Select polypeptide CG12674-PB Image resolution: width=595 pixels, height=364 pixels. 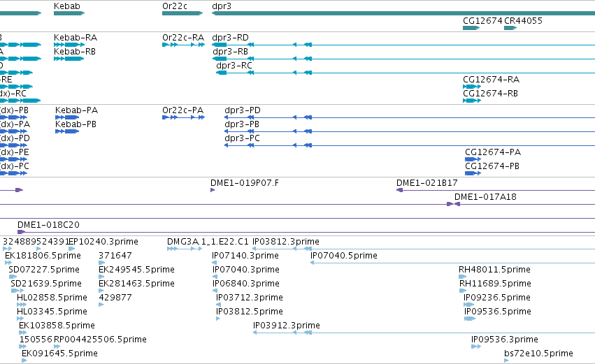(x=492, y=166)
